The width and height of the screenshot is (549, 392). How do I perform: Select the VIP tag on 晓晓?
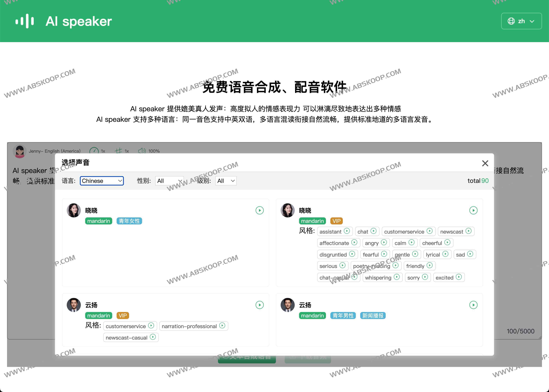click(336, 221)
